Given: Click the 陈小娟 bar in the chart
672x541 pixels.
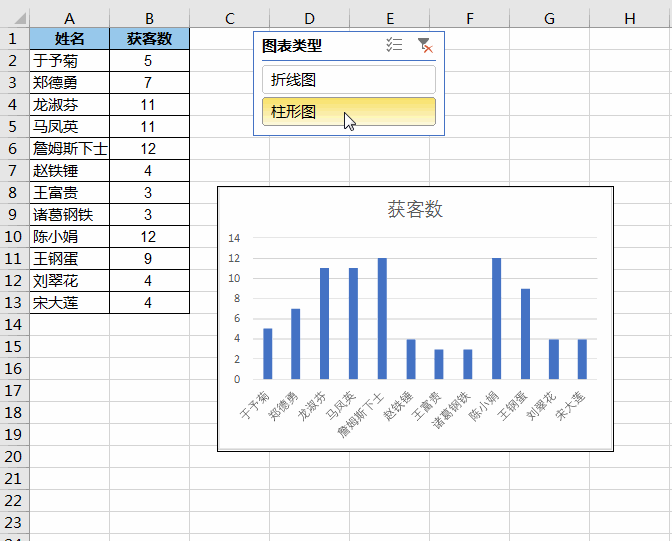Looking at the screenshot, I should click(x=496, y=319).
